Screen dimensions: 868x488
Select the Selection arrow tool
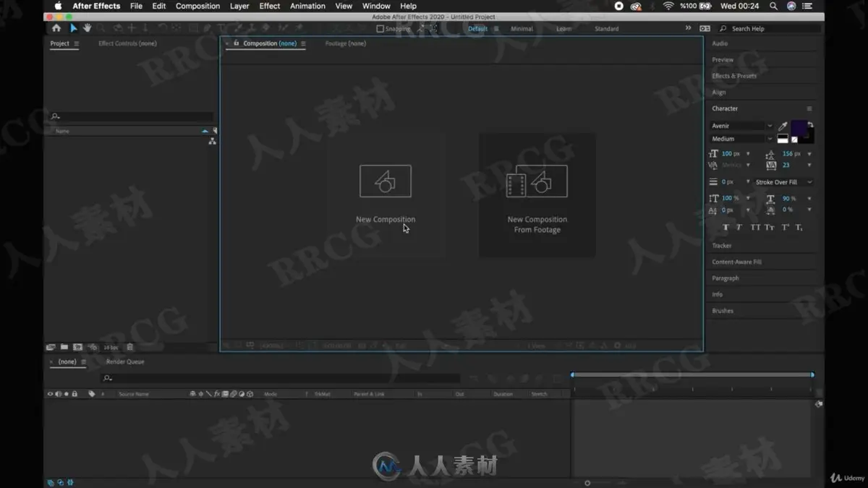tap(73, 28)
